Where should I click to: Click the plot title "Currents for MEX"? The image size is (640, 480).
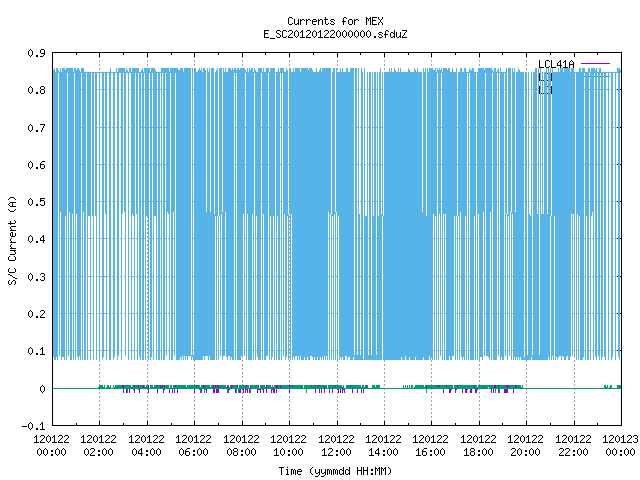[x=335, y=21]
